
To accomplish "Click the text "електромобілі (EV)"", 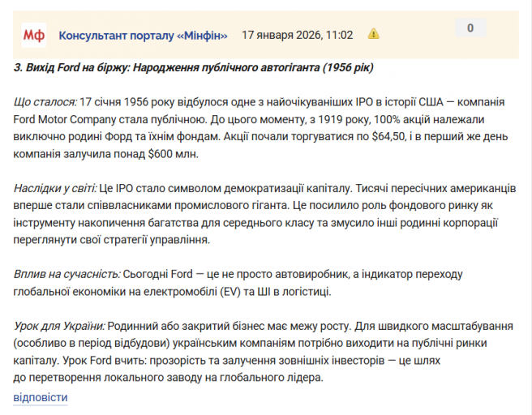I will (192, 291).
